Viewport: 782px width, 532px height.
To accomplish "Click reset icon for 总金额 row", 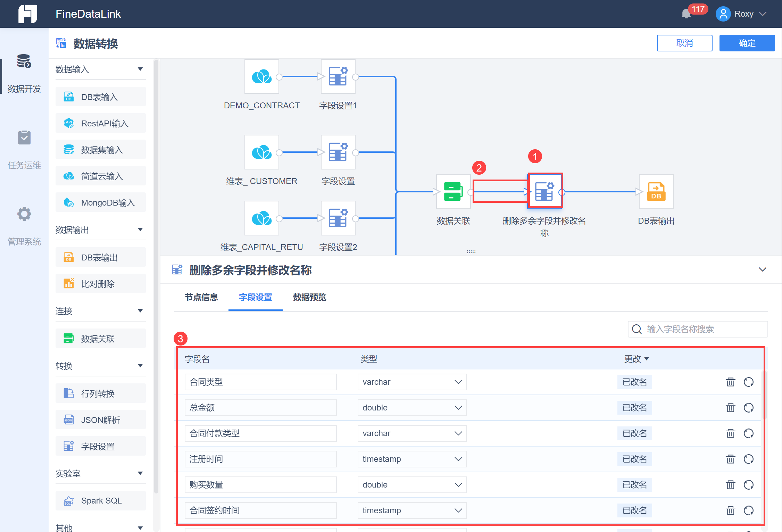I will click(x=748, y=408).
